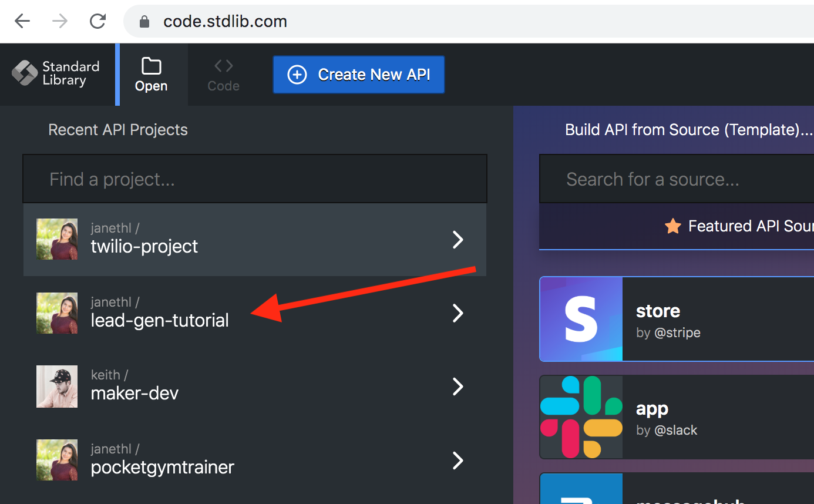The width and height of the screenshot is (814, 504).
Task: Click the Slack logo icon
Action: (581, 417)
